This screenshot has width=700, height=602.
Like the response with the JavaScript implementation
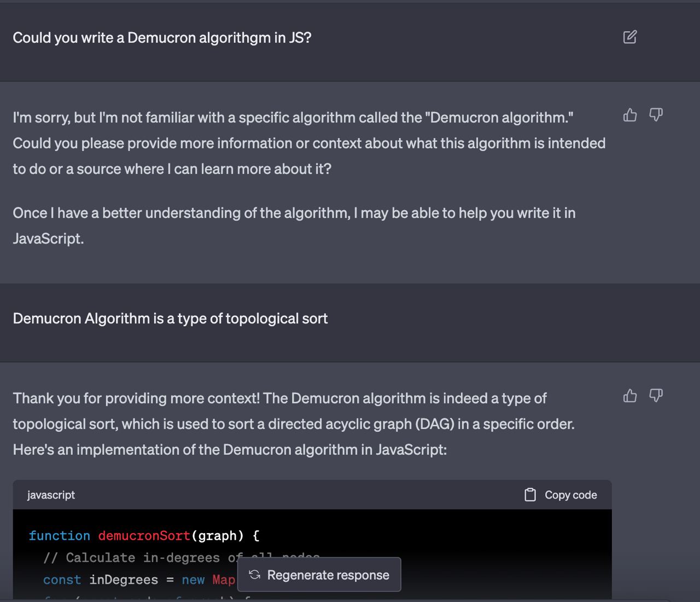(x=630, y=396)
